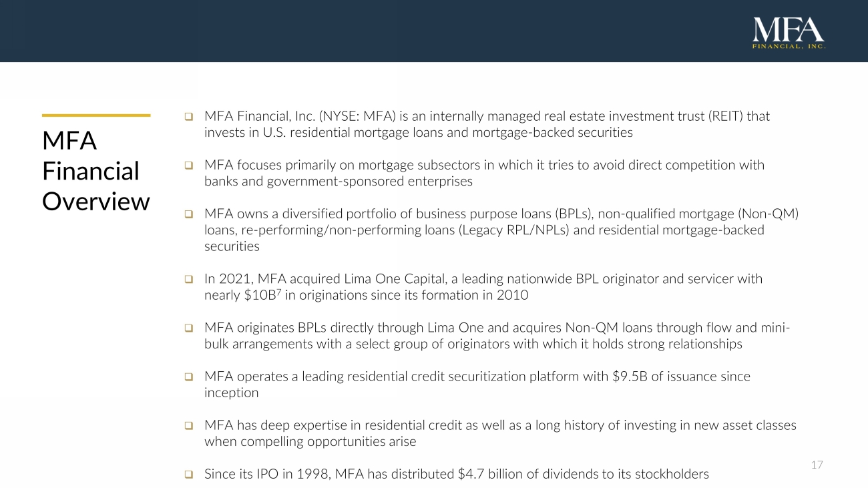The width and height of the screenshot is (868, 488).
Task: Click the bullet marker before "MFA focuses primarily"
Action: point(189,165)
